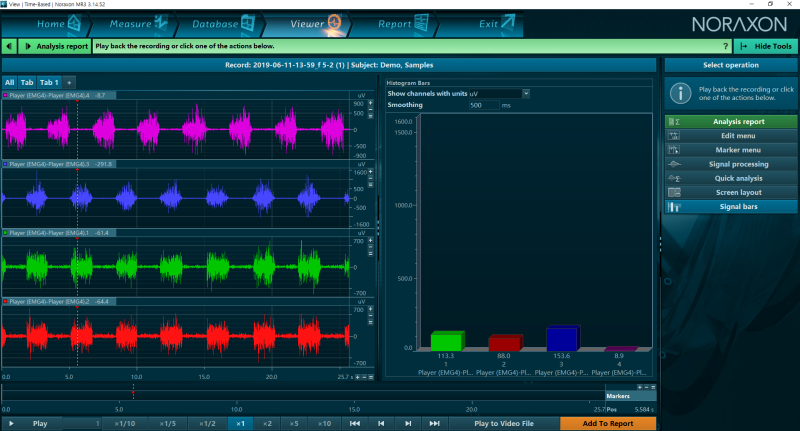This screenshot has width=800, height=431.
Task: Add a new tab with plus button
Action: click(69, 82)
